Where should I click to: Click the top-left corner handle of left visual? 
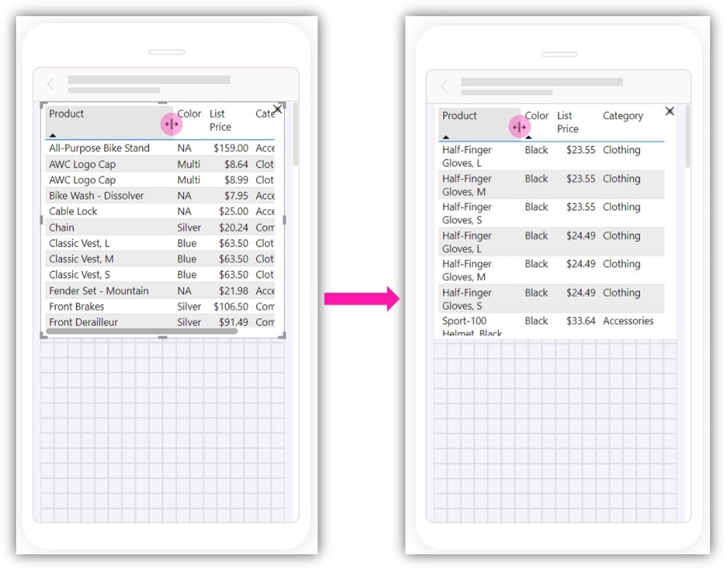click(43, 105)
